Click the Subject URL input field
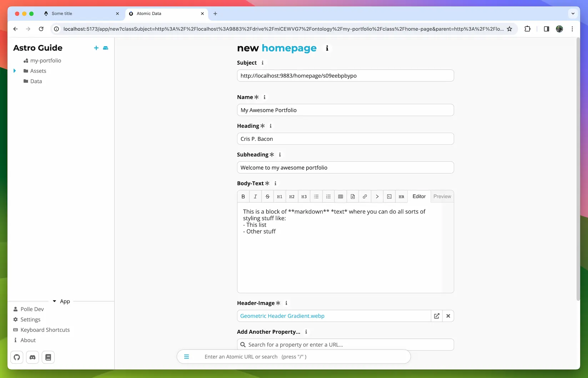Image resolution: width=588 pixels, height=378 pixels. [345, 76]
